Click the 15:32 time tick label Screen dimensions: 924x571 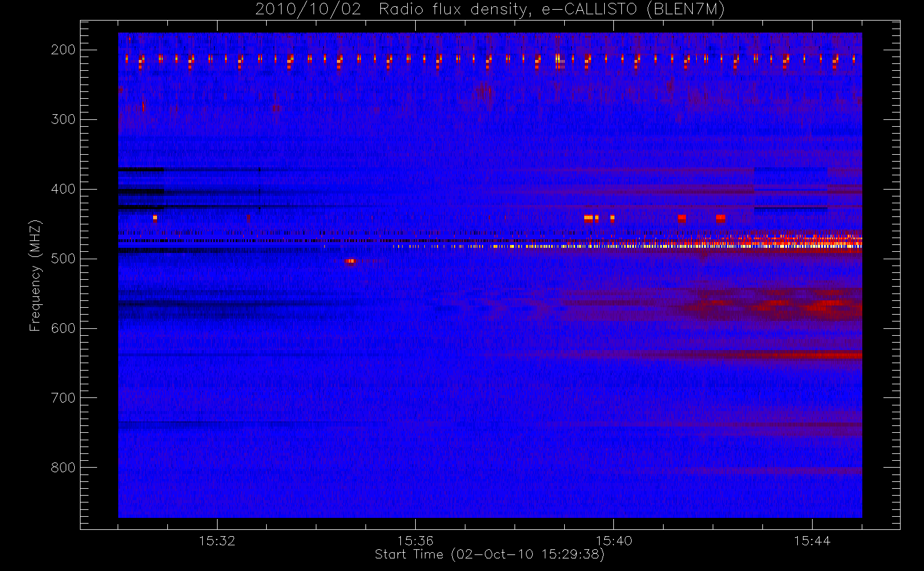(x=217, y=541)
